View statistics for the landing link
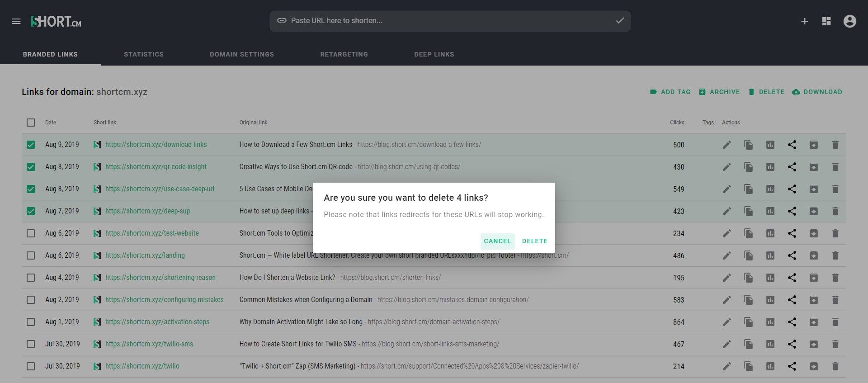Screen dimensions: 868x383 [770, 255]
